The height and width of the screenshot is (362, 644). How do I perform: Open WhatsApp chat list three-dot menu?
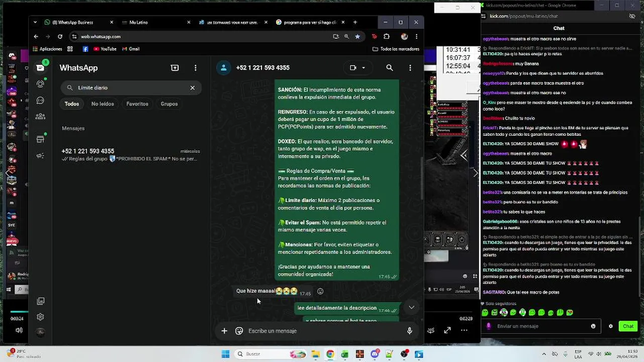click(196, 68)
